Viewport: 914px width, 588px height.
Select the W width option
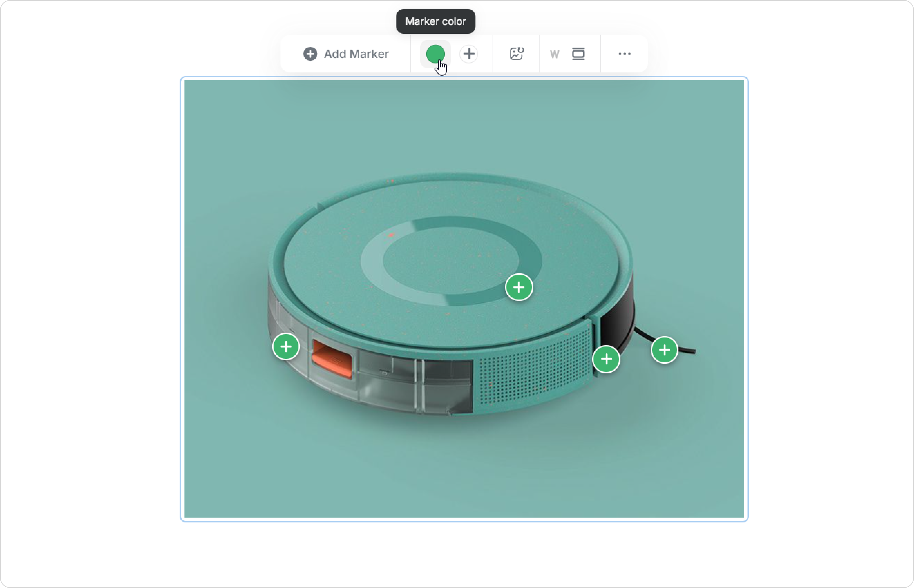pyautogui.click(x=554, y=54)
